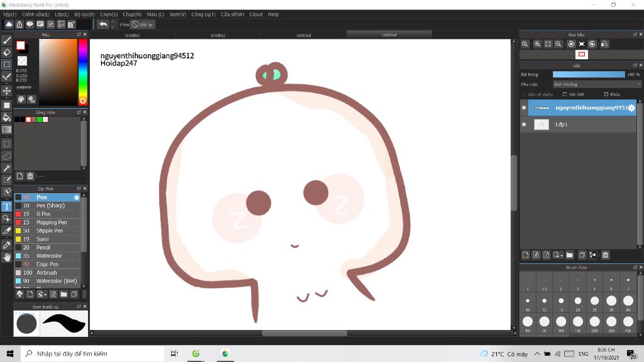644x362 pixels.
Task: Click the Đặt lại button
Action: (x=143, y=25)
